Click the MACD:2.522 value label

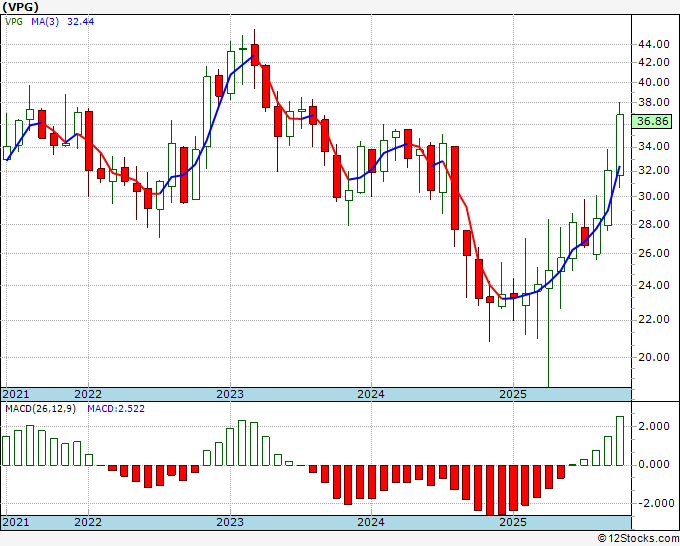[116, 409]
